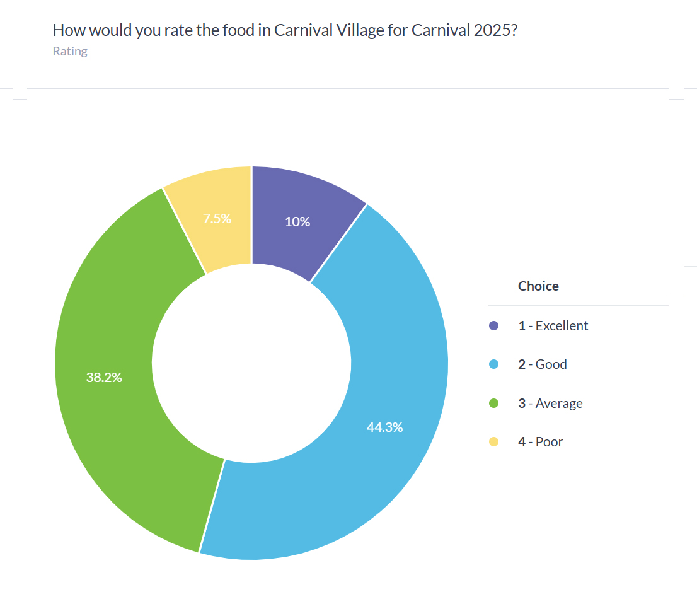Click the yellow Poor legend dot
Image resolution: width=697 pixels, height=616 pixels.
493,441
